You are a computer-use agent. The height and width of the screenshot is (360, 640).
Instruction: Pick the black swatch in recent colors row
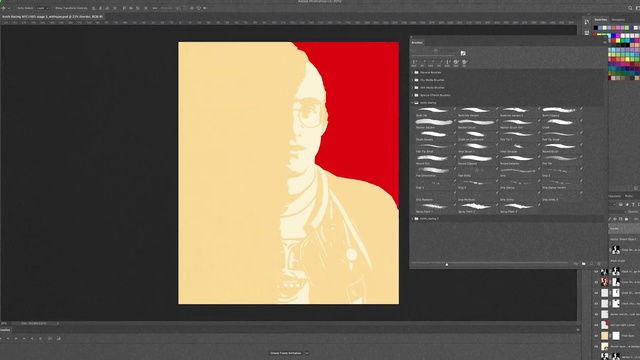[596, 28]
